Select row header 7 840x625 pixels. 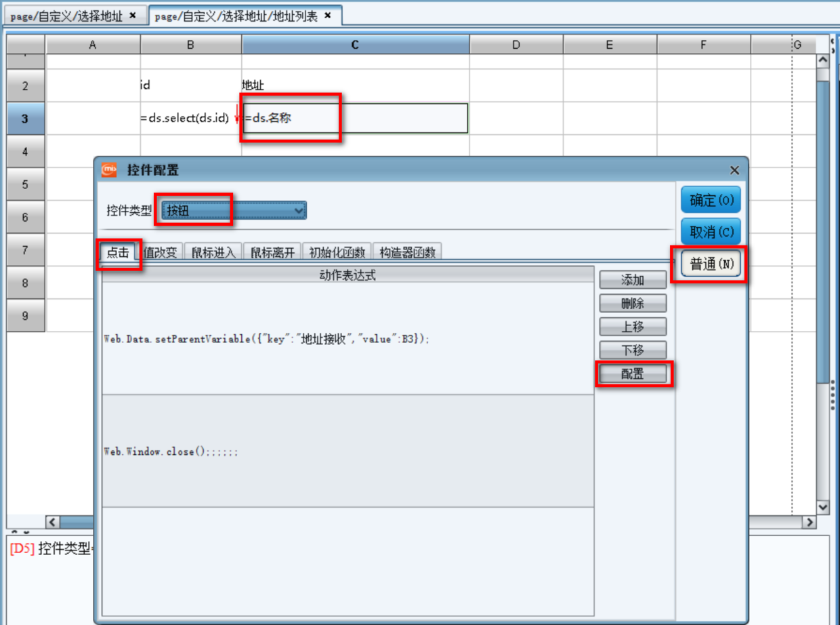(x=26, y=250)
